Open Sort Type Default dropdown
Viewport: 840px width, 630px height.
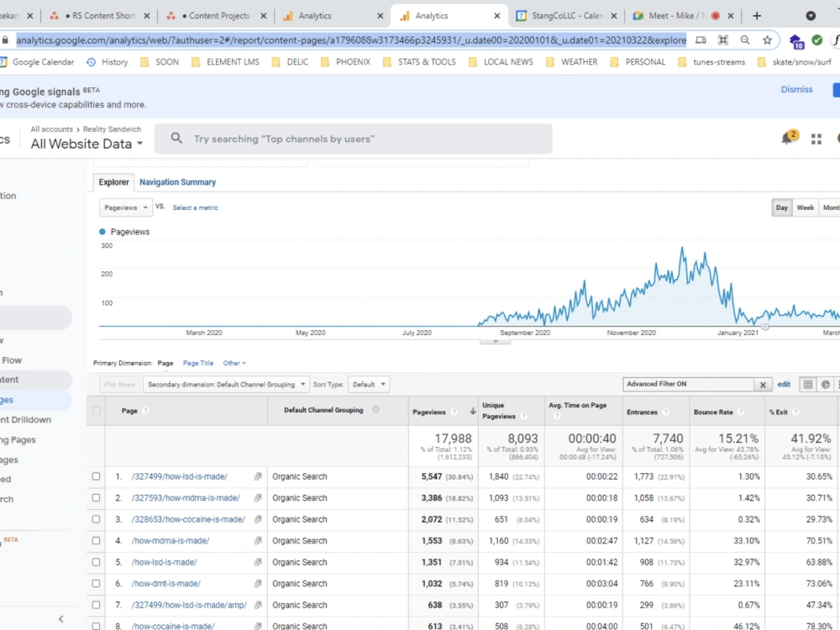point(369,385)
